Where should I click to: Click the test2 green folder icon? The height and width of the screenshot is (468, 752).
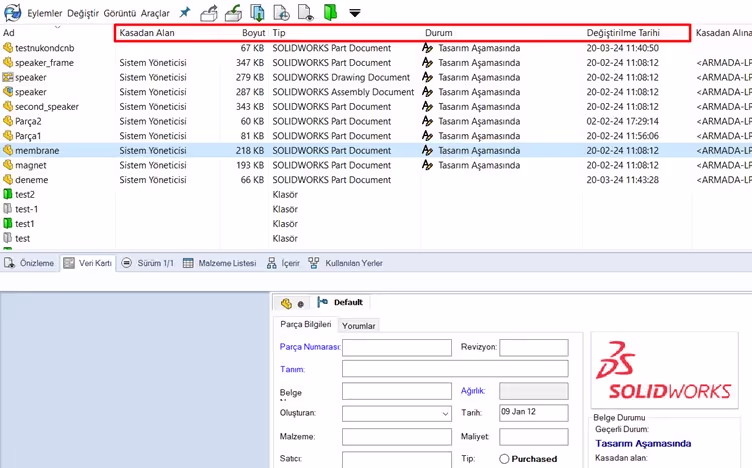click(x=8, y=194)
